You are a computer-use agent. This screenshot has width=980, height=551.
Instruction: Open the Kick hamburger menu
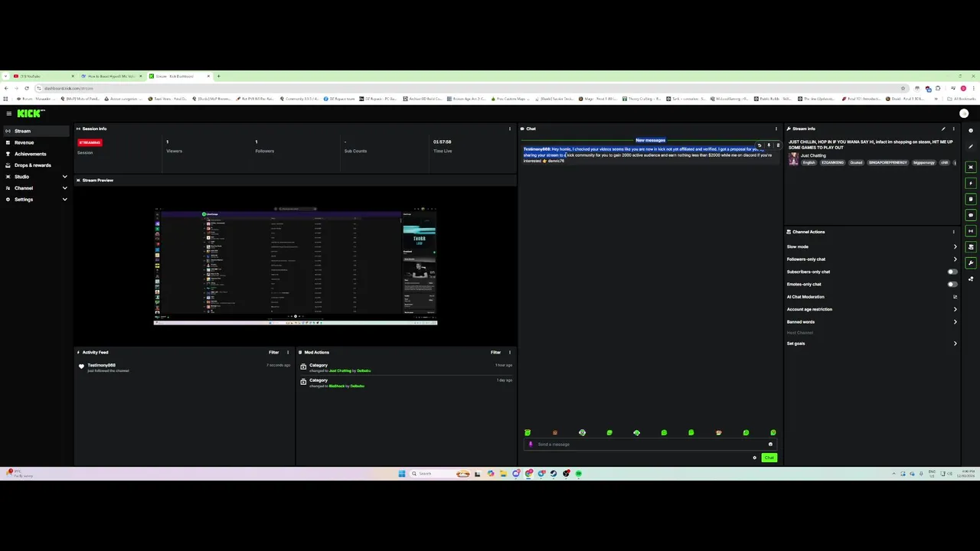pos(8,113)
